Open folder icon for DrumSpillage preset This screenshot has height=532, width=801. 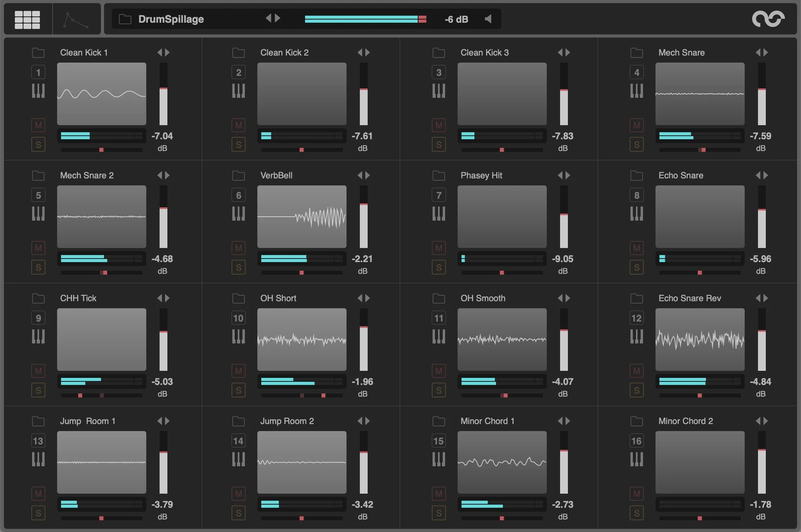125,19
